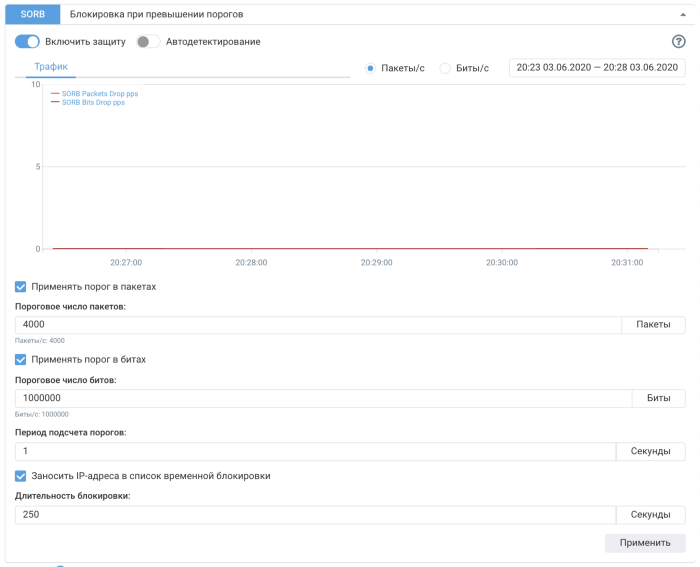The image size is (700, 567).
Task: Uncheck the temporary IP blocking list checkbox
Action: pyautogui.click(x=21, y=476)
